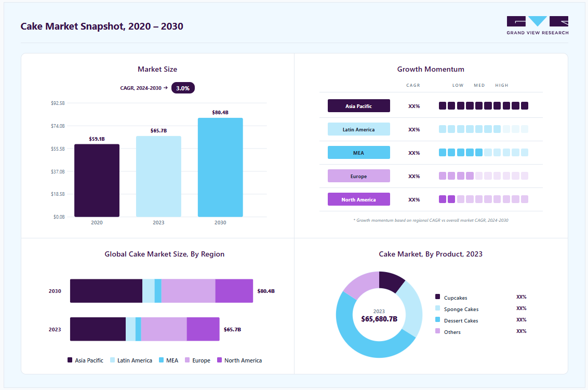This screenshot has width=588, height=390.
Task: Click the MED column header
Action: pos(479,85)
